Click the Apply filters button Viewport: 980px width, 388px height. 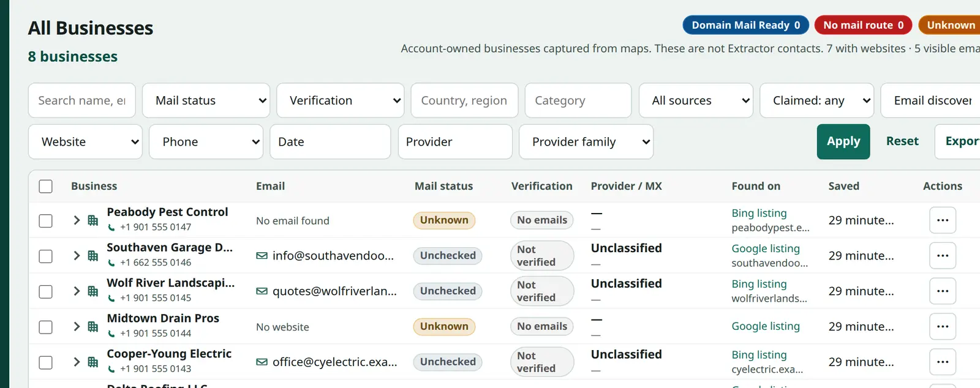(843, 142)
